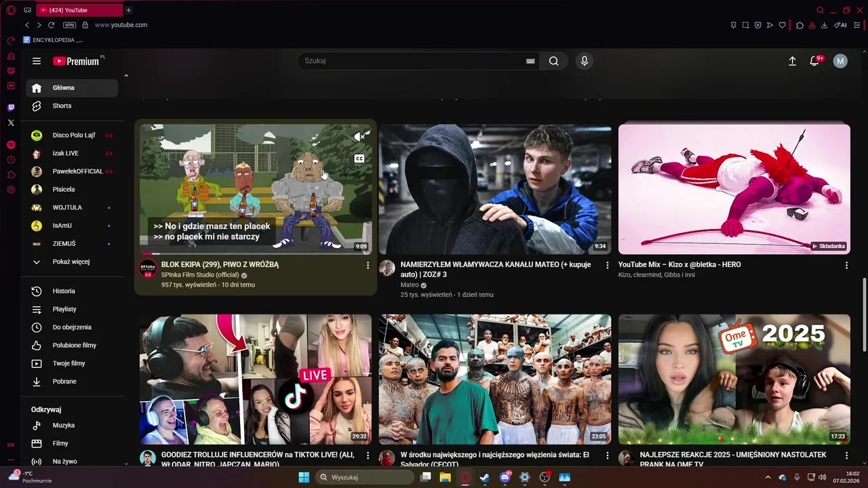Image resolution: width=868 pixels, height=488 pixels.
Task: Go to Główna home section
Action: (x=72, y=87)
